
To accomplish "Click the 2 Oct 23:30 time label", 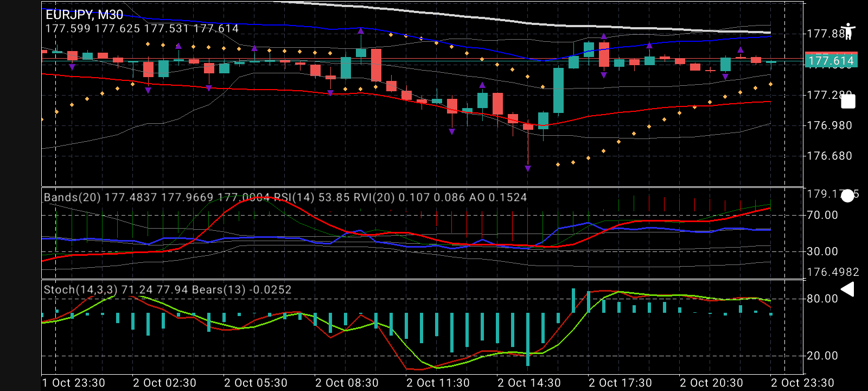I will (802, 383).
